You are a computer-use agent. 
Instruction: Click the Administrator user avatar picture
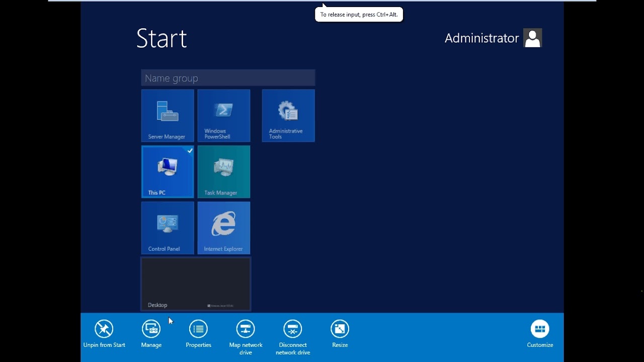click(x=532, y=38)
